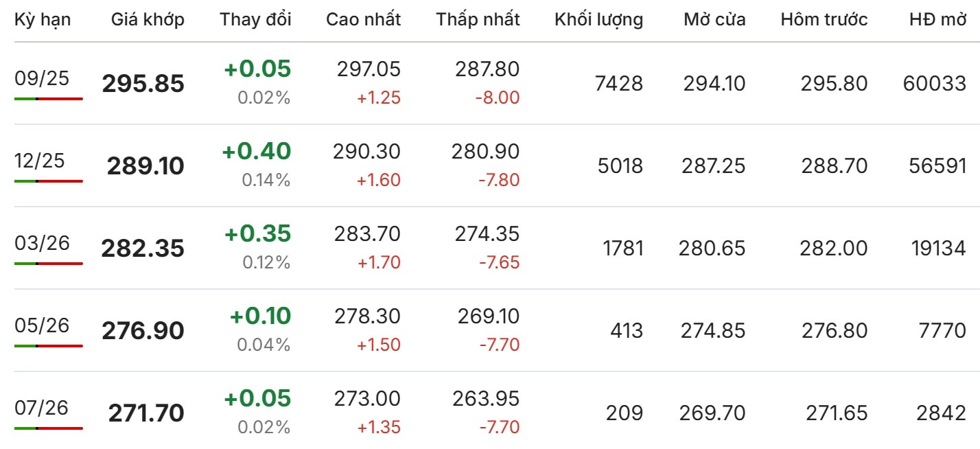The height and width of the screenshot is (449, 980).
Task: Open the 12/25 contract term
Action: [x=40, y=161]
